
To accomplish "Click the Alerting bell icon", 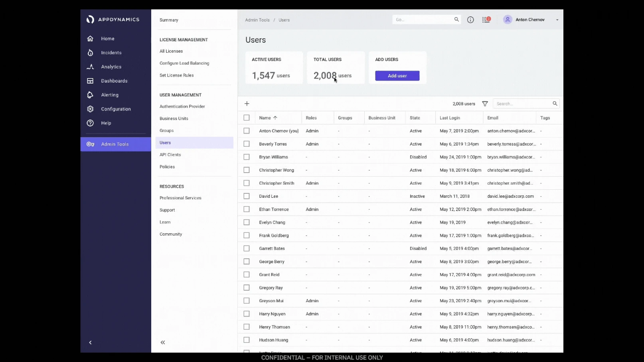I will (90, 95).
